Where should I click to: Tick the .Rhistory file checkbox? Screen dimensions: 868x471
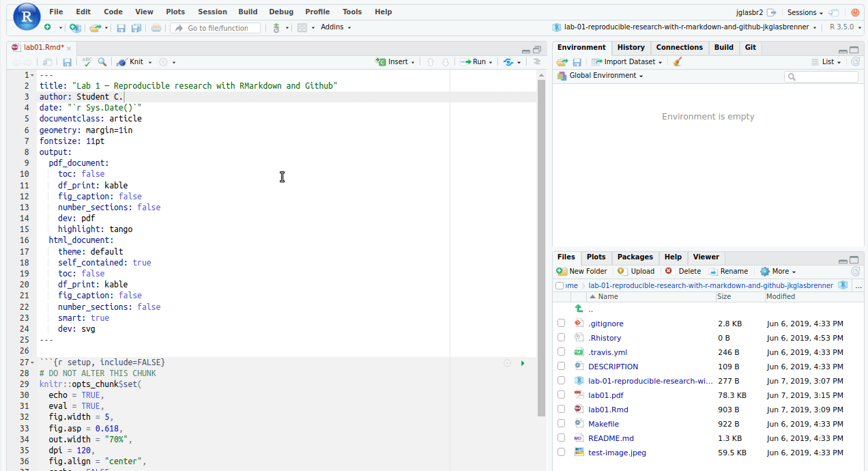coord(561,337)
